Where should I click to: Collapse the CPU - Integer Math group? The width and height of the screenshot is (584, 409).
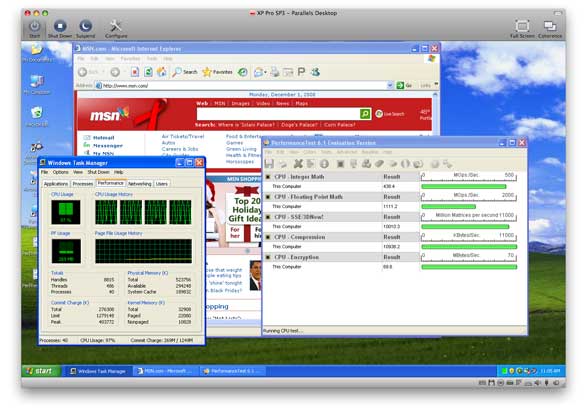click(x=268, y=177)
